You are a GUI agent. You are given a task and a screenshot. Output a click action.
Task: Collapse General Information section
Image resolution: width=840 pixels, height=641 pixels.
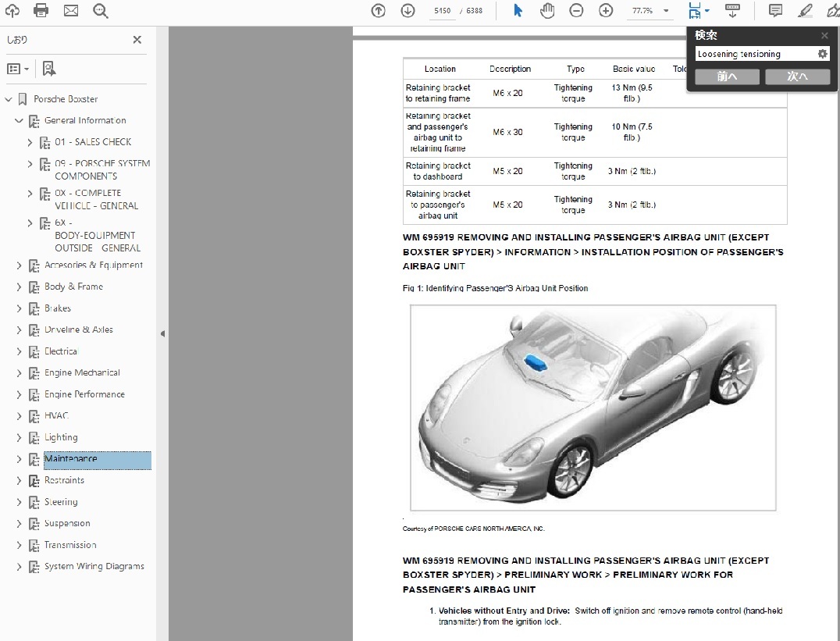click(x=19, y=120)
